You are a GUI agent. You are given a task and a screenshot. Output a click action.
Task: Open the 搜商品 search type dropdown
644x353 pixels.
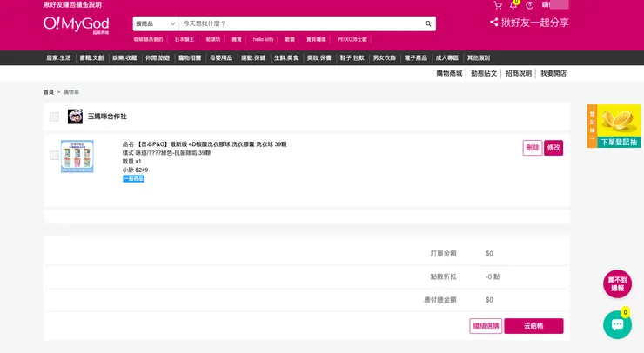[156, 23]
